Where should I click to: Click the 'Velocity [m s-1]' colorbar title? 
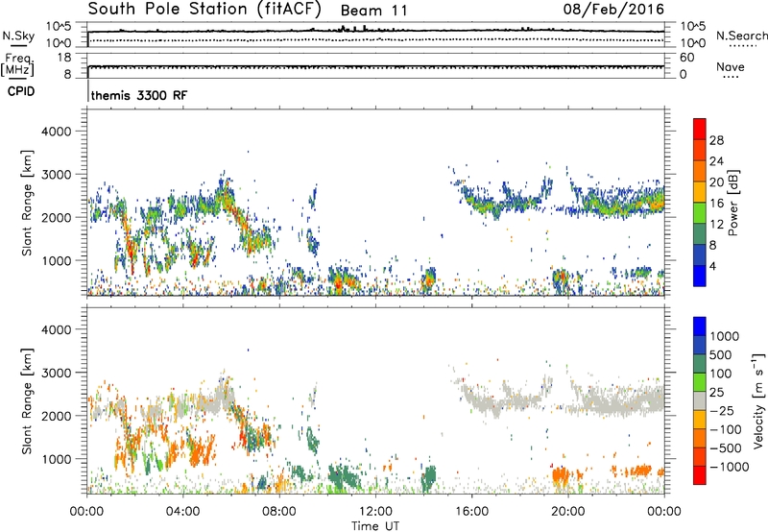point(758,400)
